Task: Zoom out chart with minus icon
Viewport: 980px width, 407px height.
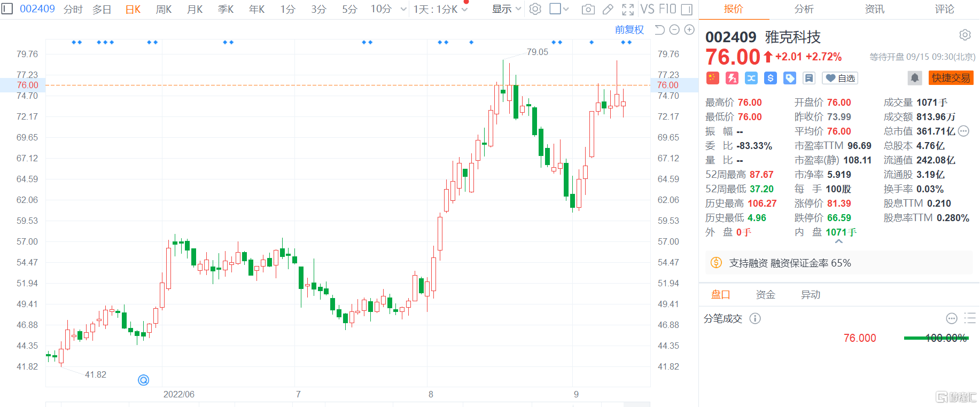Action: pyautogui.click(x=674, y=29)
